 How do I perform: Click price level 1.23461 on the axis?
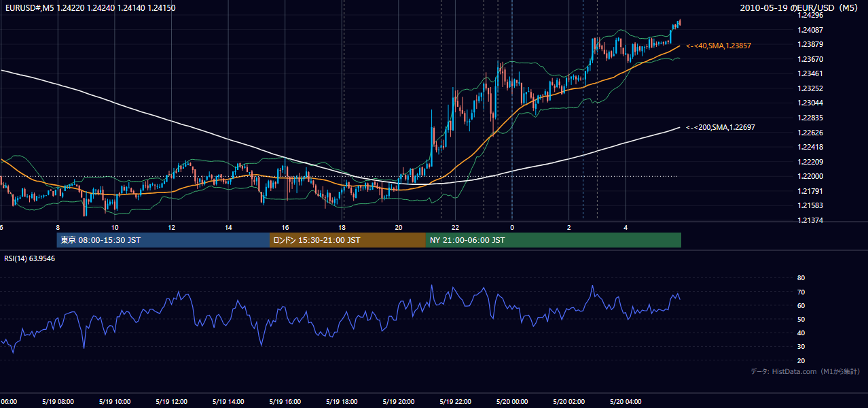(x=810, y=73)
